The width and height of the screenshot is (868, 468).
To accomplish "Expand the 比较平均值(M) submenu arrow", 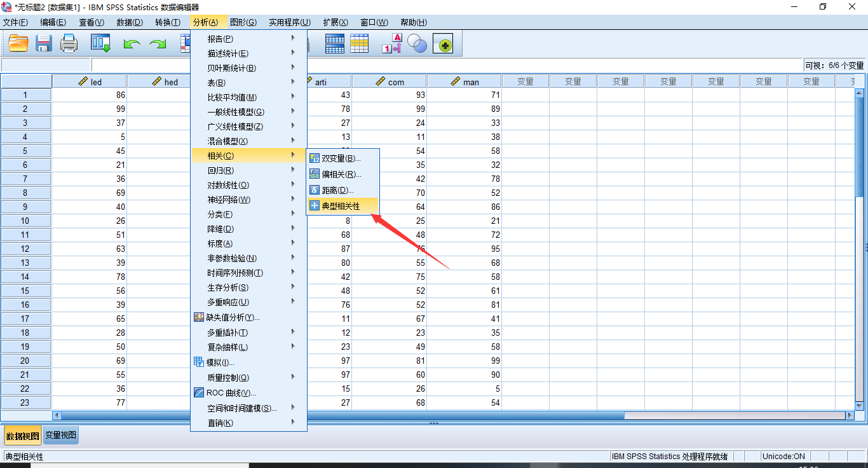I will [x=293, y=97].
